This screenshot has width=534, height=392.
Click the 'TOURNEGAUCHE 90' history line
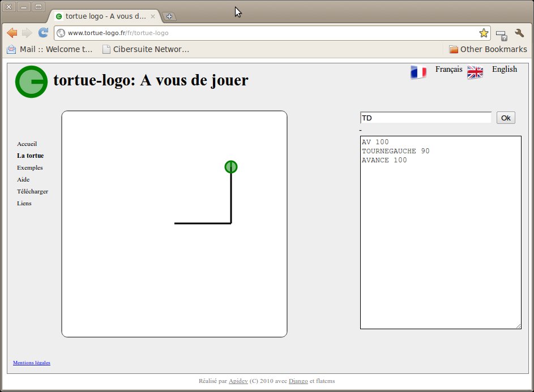pos(395,151)
